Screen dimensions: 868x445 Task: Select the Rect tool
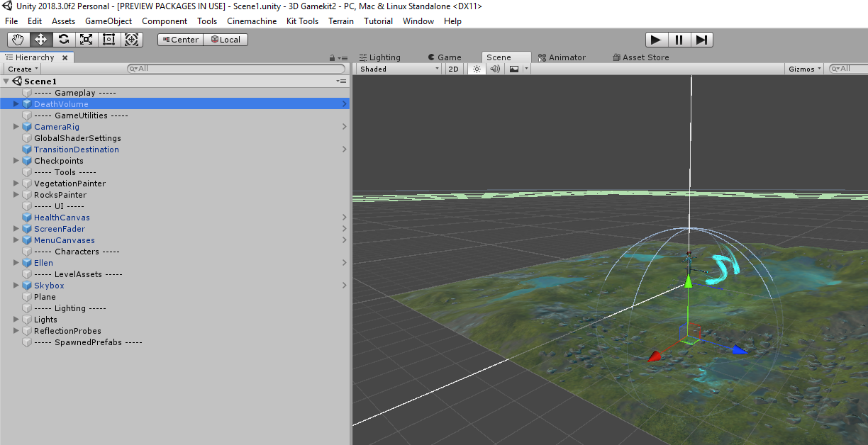point(109,40)
